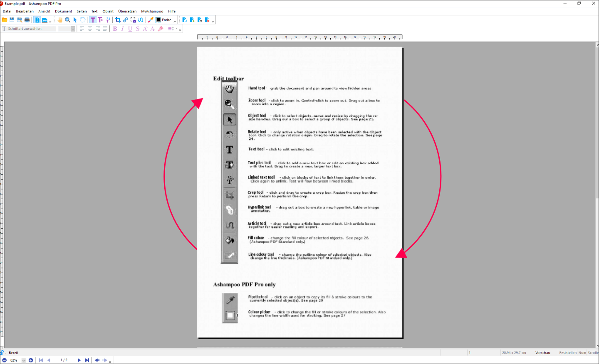
Task: Select the Object arrow tool in the top toolbar
Action: coord(75,20)
